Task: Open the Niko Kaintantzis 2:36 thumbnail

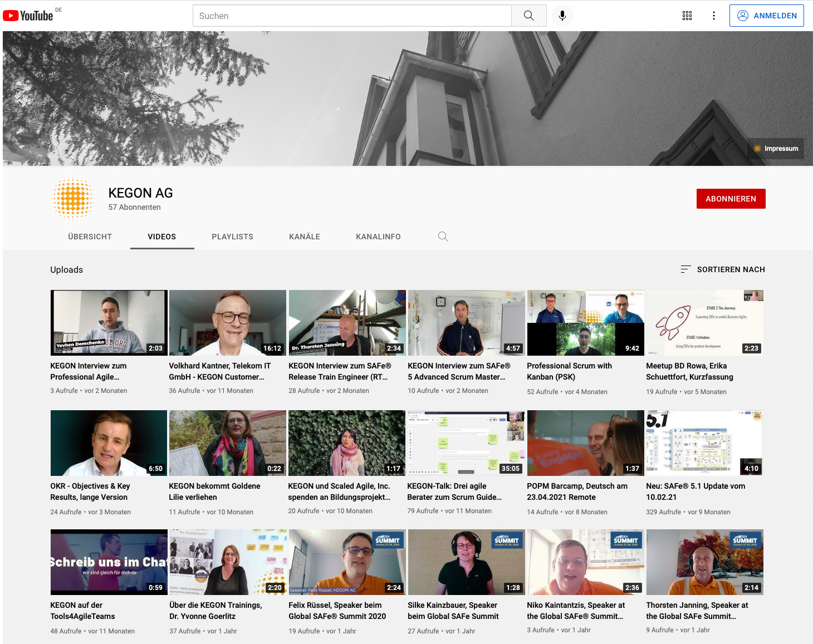Action: coord(585,562)
